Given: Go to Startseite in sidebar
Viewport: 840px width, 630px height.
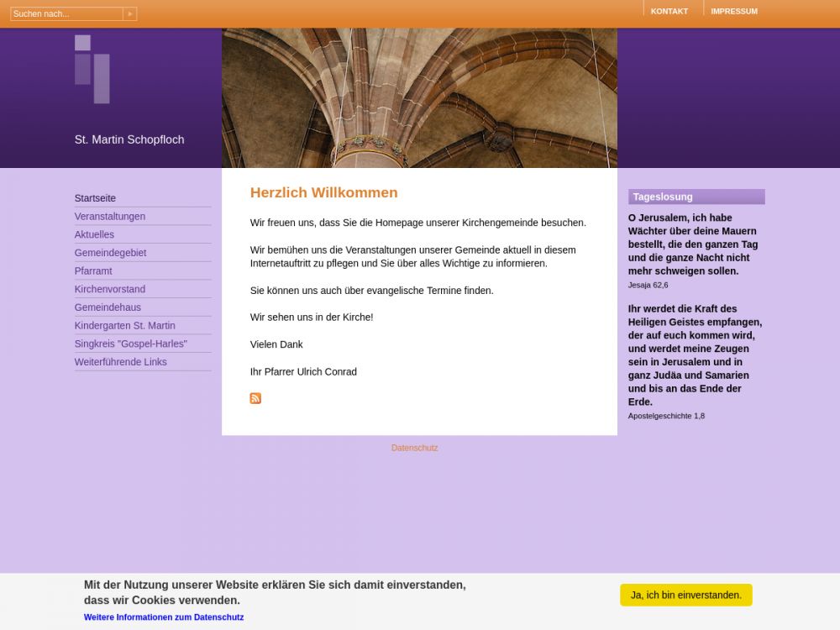Looking at the screenshot, I should pos(95,198).
